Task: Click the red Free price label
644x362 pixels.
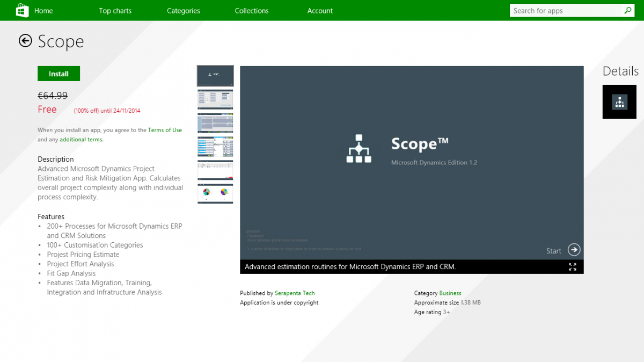Action: [47, 109]
